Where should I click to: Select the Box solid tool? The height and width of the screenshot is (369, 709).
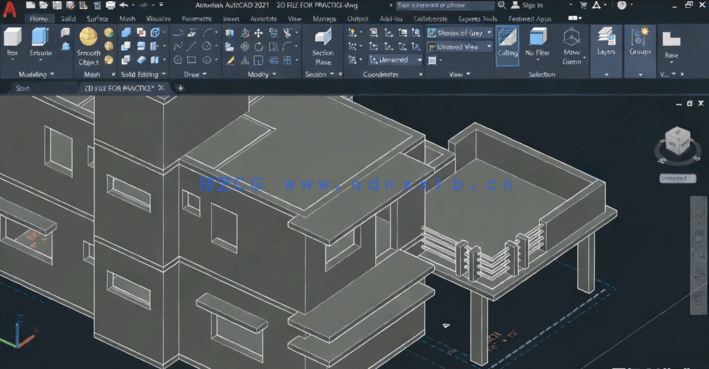pos(13,42)
